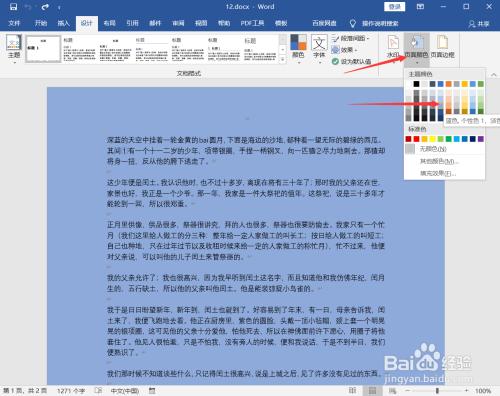Image resolution: width=500 pixels, height=396 pixels.
Task: Open the zoom dialog via 100%
Action: click(x=483, y=391)
